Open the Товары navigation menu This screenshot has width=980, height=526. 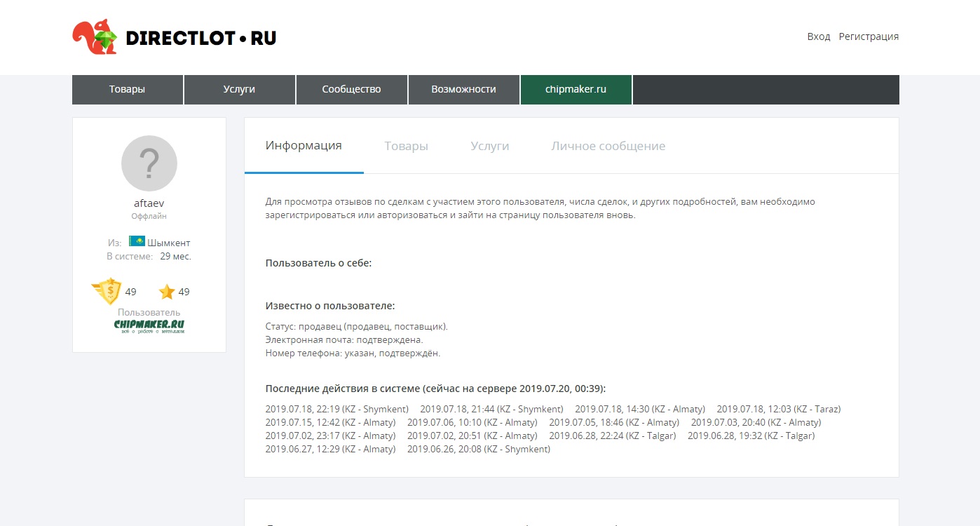(x=128, y=90)
